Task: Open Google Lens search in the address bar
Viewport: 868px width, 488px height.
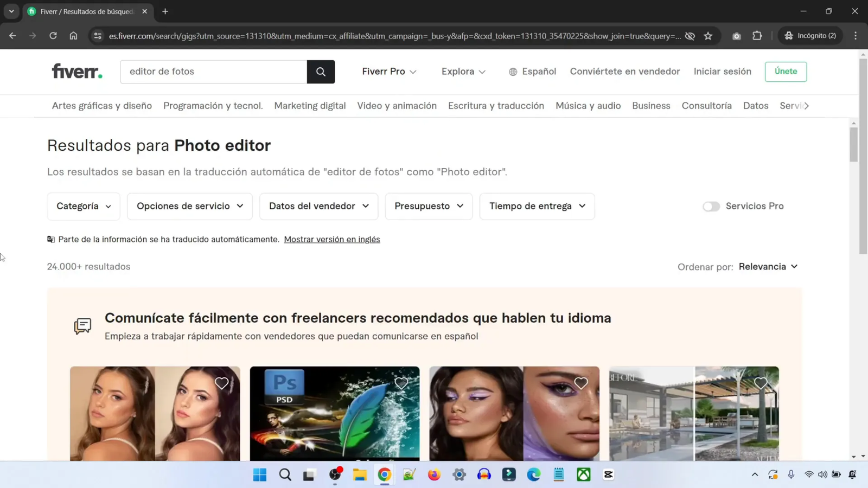Action: tap(736, 36)
